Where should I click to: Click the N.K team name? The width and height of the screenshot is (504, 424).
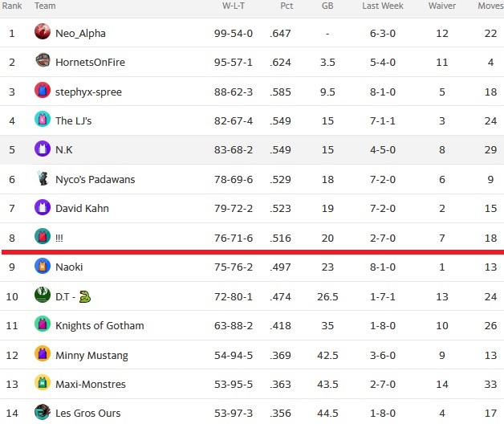click(x=64, y=150)
